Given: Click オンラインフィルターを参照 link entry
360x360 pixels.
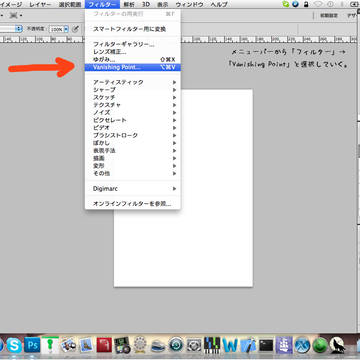Looking at the screenshot, I should pos(133,204).
